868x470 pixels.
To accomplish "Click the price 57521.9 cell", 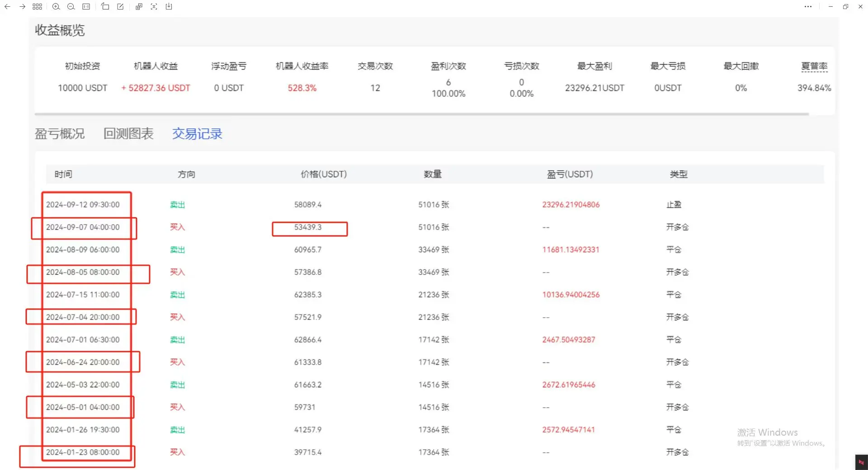I will tap(308, 317).
